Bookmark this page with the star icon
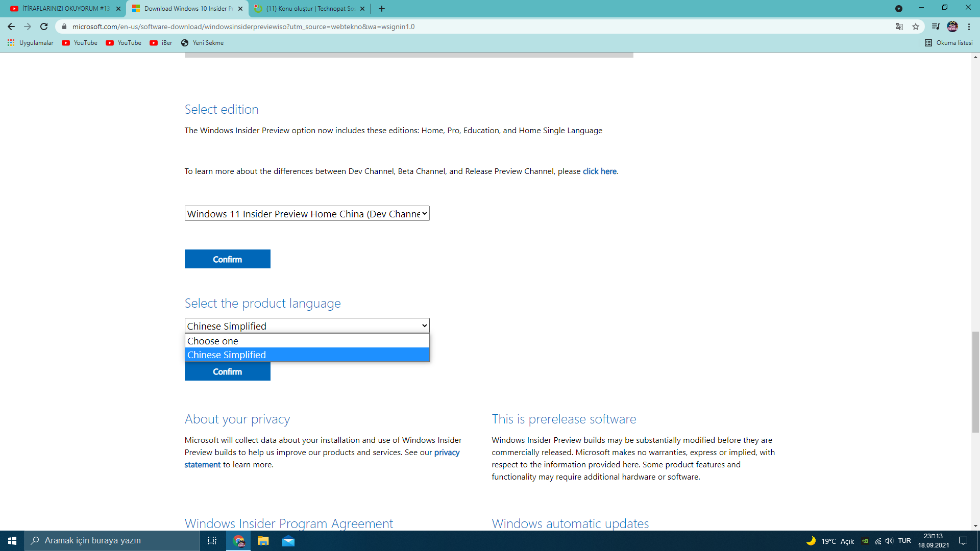980x551 pixels. coord(916,27)
